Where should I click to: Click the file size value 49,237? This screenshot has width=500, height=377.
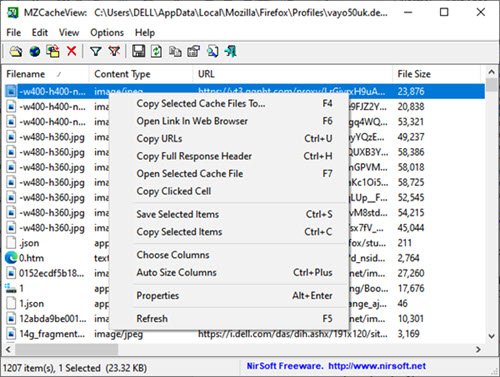tap(411, 137)
